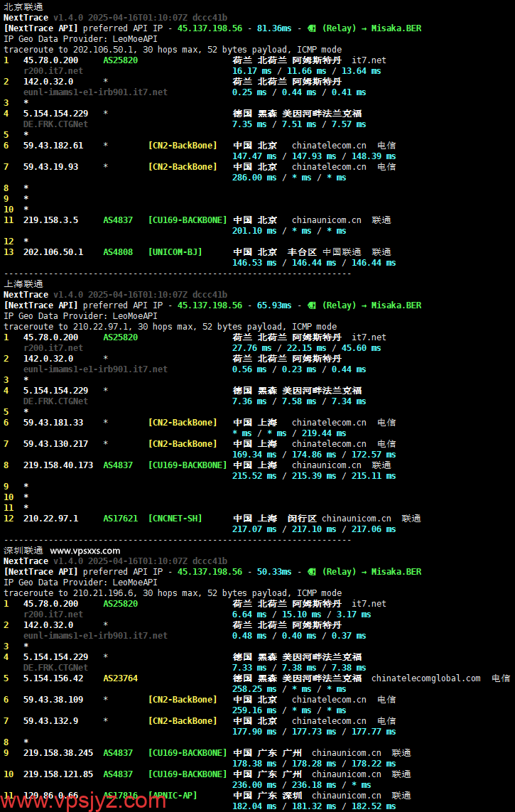Viewport: 515px width, 812px height.
Task: Click the 丰台区 location text
Action: [x=303, y=252]
